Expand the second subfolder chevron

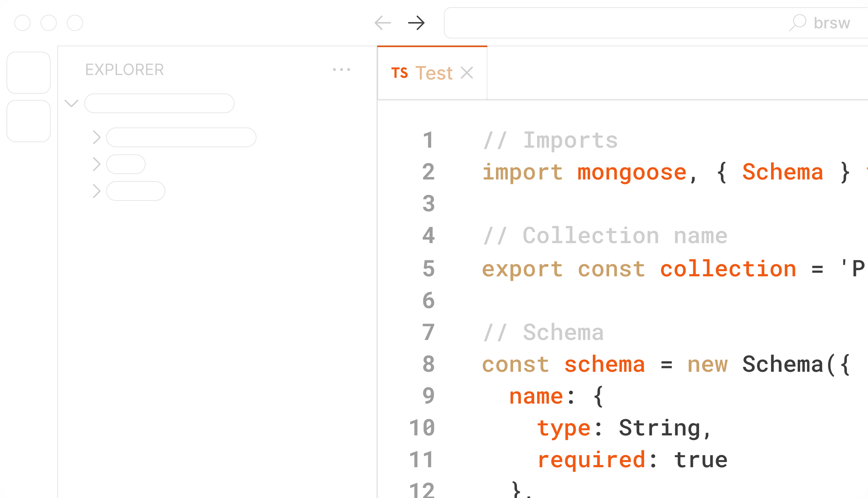[97, 164]
